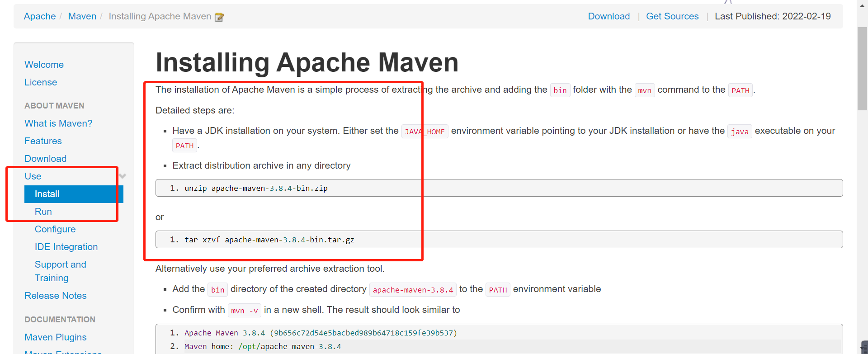This screenshot has height=354, width=868.
Task: Open the IDE Integration sidebar item
Action: (x=66, y=247)
